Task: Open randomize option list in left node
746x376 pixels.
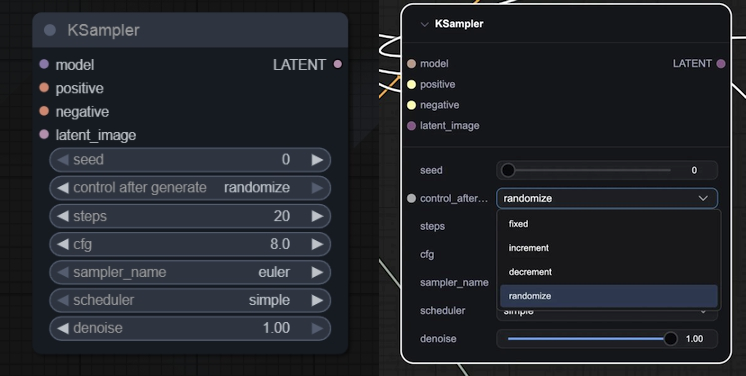Action: point(257,188)
